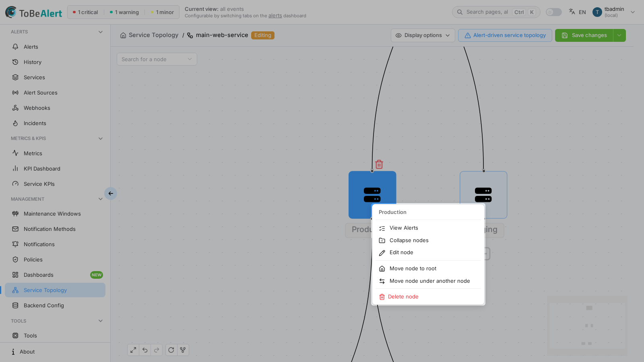Screen dimensions: 644x362
Task: Click the fit-view expand icon in bottom toolbar
Action: (133, 350)
